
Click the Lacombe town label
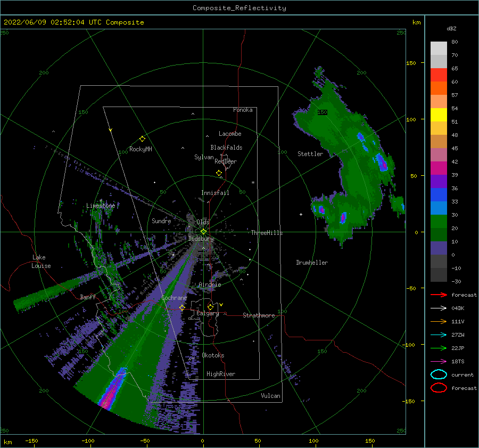pos(230,134)
